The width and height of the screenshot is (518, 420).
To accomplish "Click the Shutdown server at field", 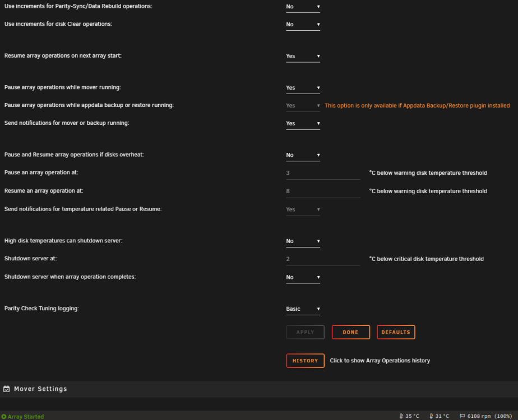I will pyautogui.click(x=323, y=259).
